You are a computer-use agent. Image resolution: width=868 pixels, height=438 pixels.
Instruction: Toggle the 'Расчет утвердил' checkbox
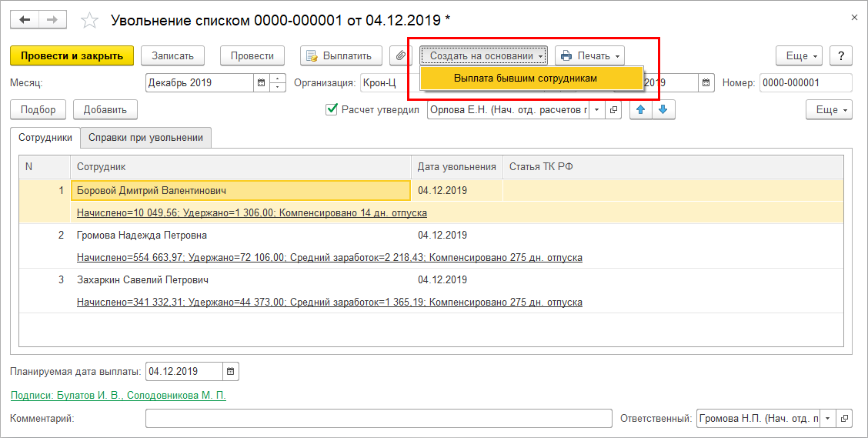332,110
